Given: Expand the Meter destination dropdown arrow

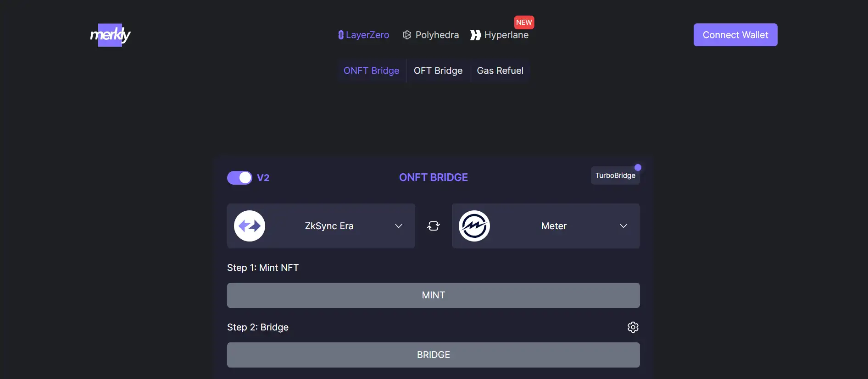Looking at the screenshot, I should click(623, 226).
